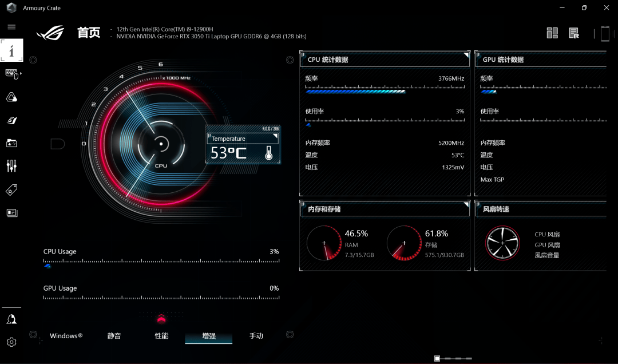Click the first page indicator at bottom
618x364 pixels.
coord(437,358)
